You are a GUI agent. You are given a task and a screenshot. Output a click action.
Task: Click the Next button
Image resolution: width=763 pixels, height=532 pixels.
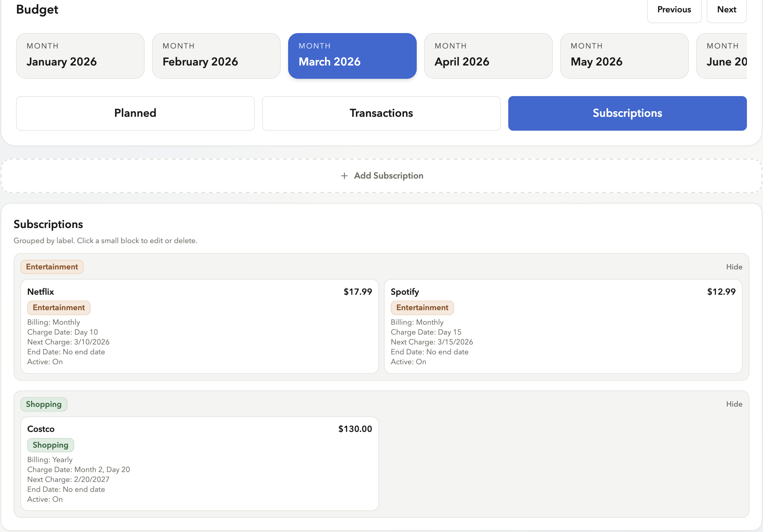727,9
